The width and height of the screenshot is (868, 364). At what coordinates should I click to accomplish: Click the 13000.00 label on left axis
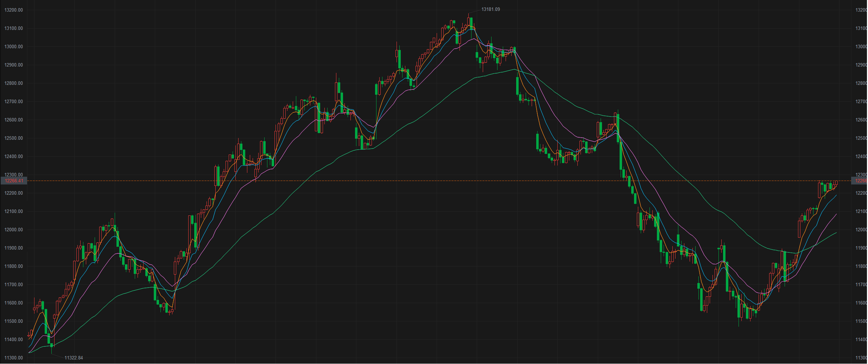(13, 46)
